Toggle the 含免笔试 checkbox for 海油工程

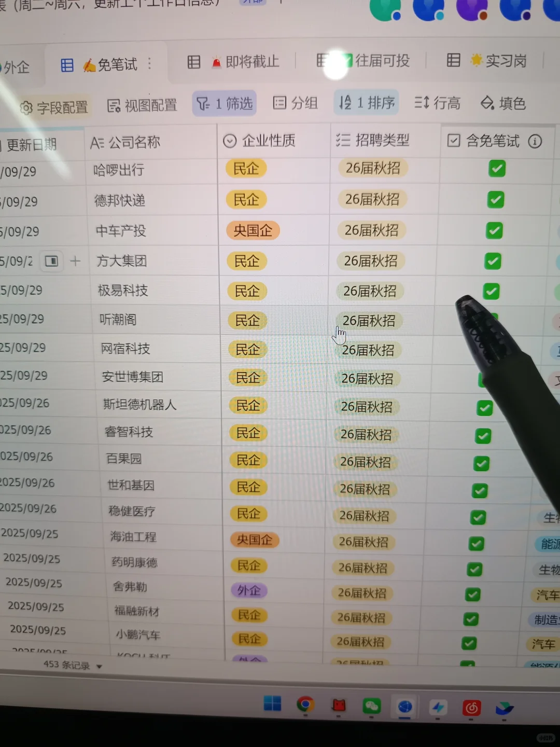tap(476, 543)
